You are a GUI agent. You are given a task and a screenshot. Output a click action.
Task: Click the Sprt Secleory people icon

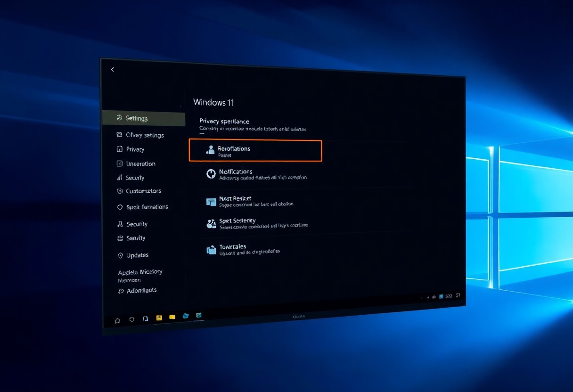pos(211,224)
